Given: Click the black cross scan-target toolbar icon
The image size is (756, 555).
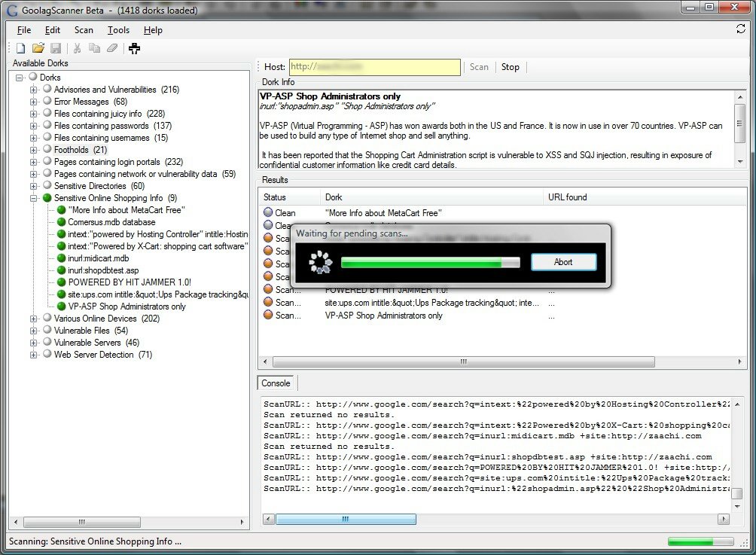Looking at the screenshot, I should coord(135,48).
